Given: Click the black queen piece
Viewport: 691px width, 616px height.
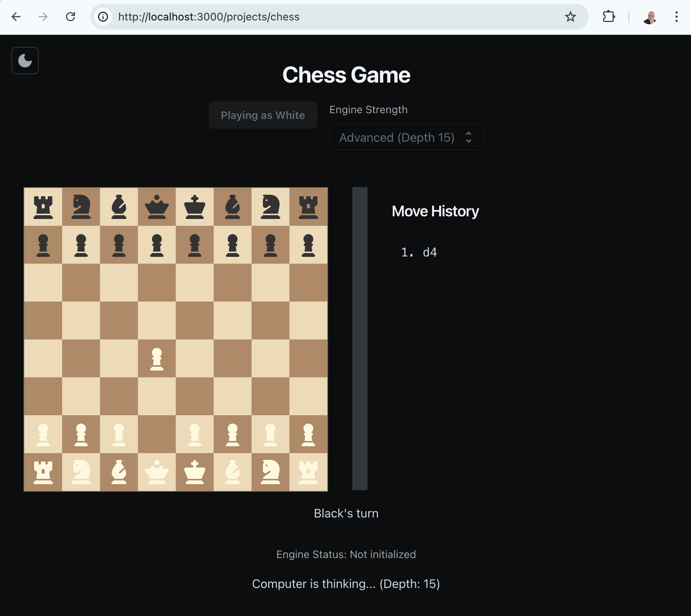Looking at the screenshot, I should pyautogui.click(x=157, y=207).
